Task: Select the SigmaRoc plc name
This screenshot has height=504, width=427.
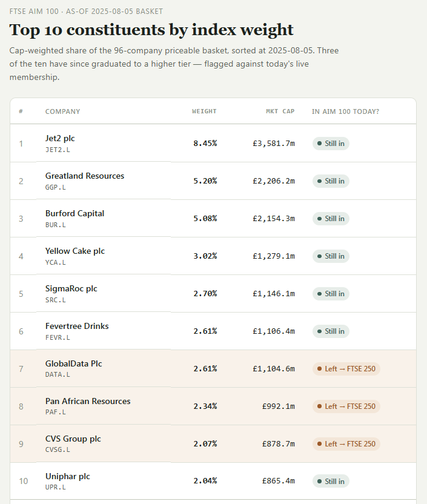Action: point(71,288)
